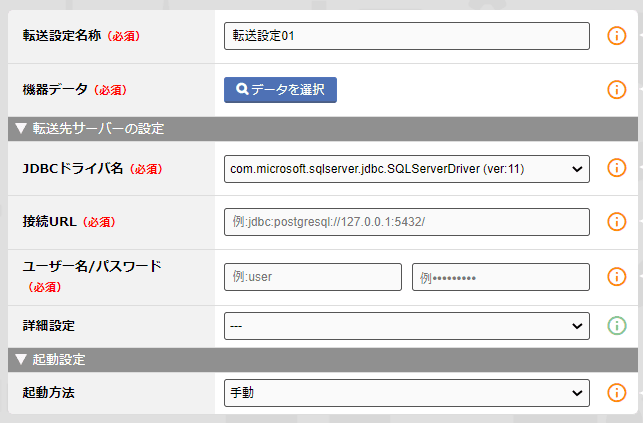Screen dimensions: 643x423
Task: Click info icon for 機器データ row
Action: pos(616,89)
